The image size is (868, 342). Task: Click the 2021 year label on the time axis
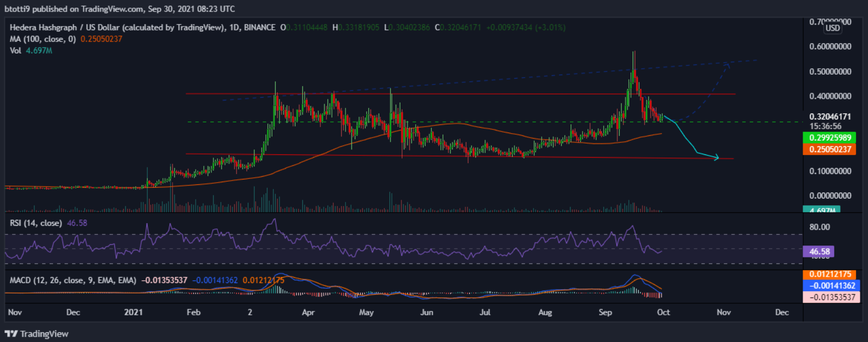coord(133,312)
